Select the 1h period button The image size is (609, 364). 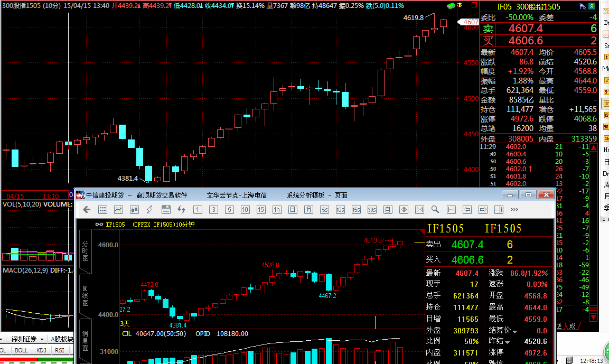point(277,210)
